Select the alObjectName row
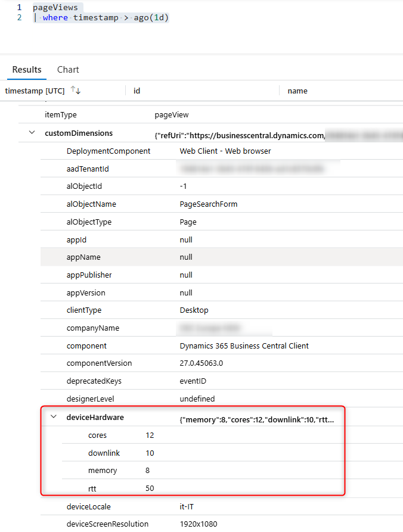403x532 pixels. (x=91, y=204)
